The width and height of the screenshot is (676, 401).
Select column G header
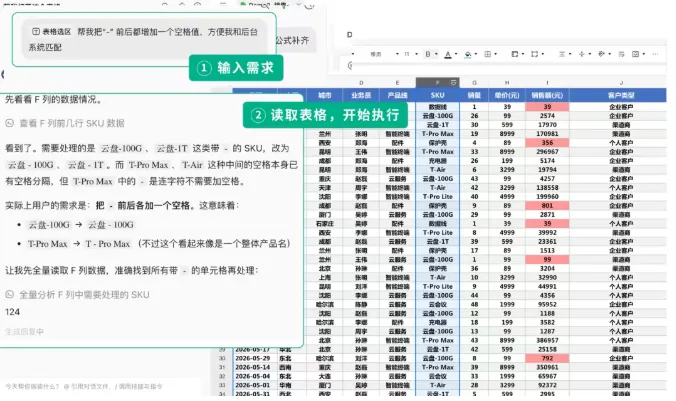click(474, 83)
